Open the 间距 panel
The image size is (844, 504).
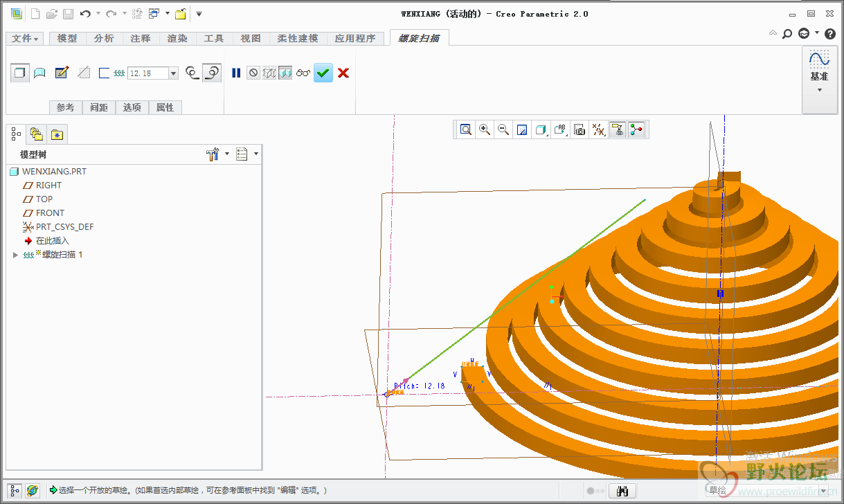click(99, 107)
